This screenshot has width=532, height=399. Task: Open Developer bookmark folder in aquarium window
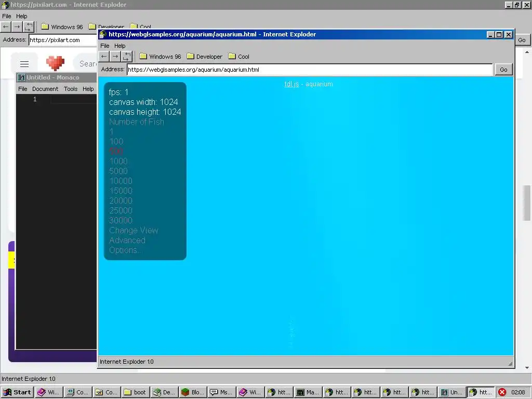[204, 56]
